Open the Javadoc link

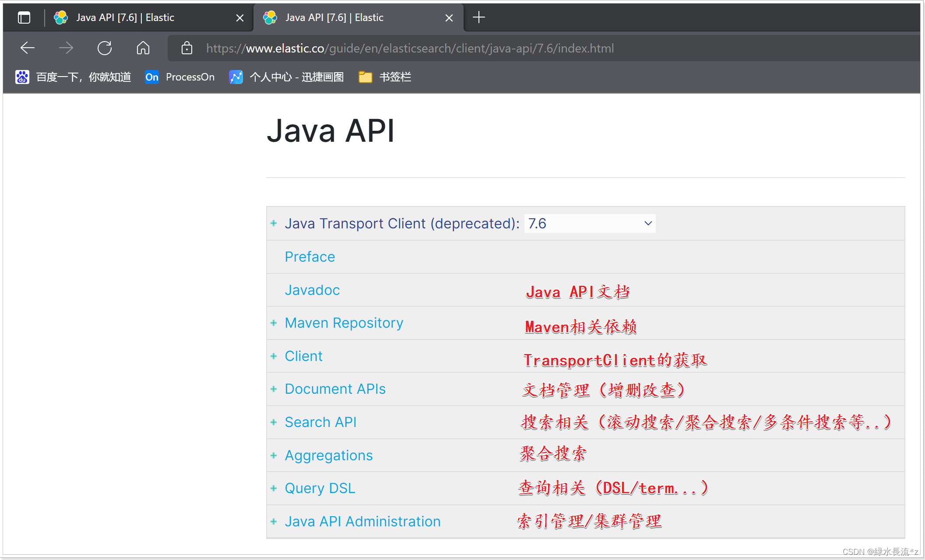pos(312,290)
